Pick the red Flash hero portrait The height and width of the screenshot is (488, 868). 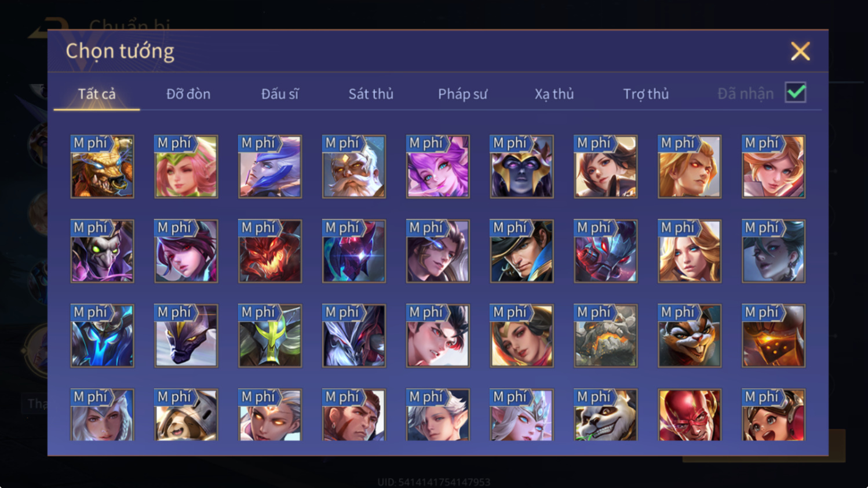tap(690, 415)
